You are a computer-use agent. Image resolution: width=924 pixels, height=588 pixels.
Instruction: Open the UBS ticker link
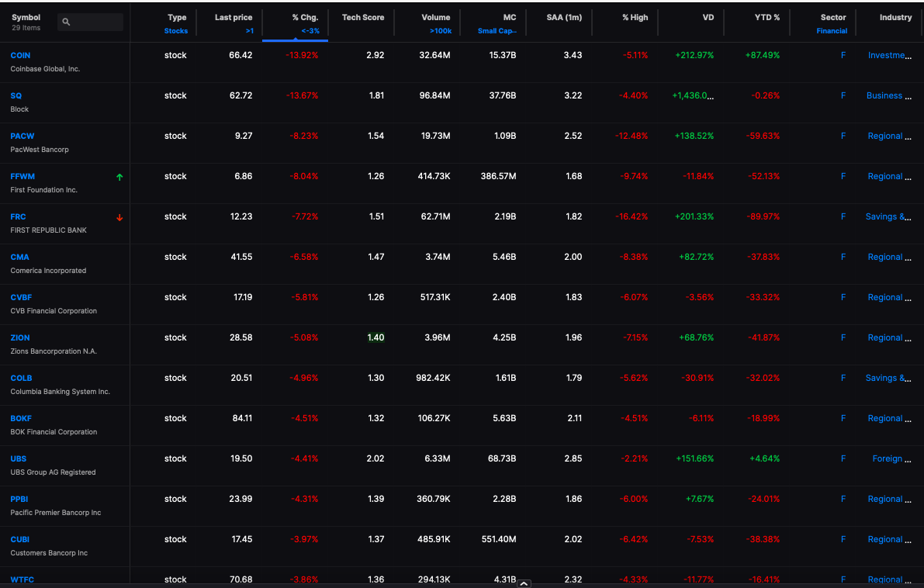(x=19, y=459)
